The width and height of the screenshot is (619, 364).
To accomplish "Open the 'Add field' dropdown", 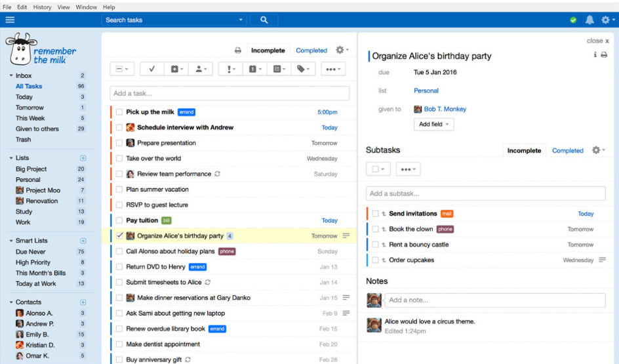I will coord(433,125).
